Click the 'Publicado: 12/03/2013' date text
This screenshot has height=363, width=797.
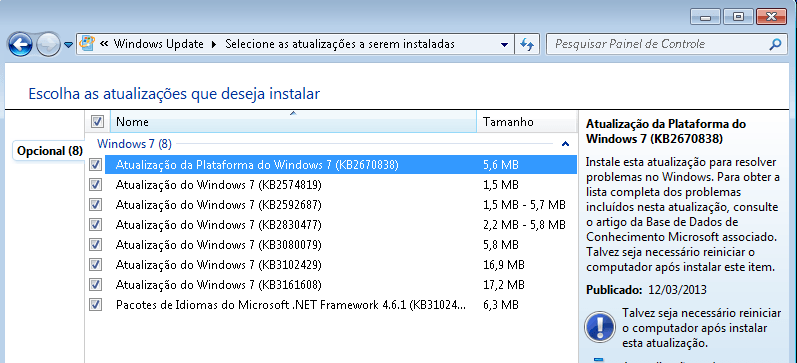[x=646, y=290]
